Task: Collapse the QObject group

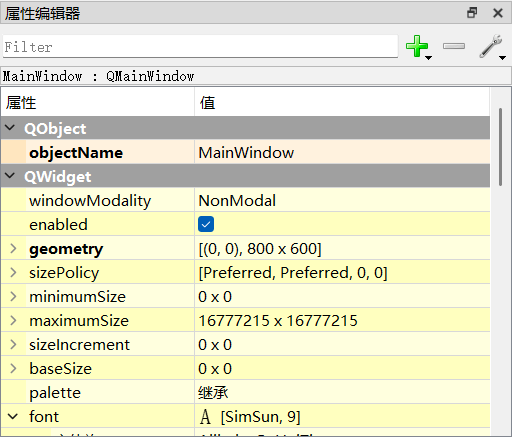Action: (x=10, y=128)
